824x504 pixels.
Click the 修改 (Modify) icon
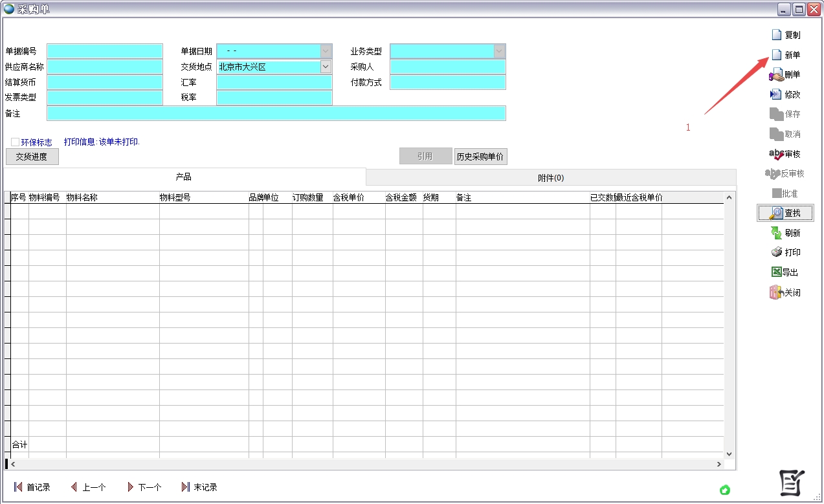pyautogui.click(x=776, y=94)
